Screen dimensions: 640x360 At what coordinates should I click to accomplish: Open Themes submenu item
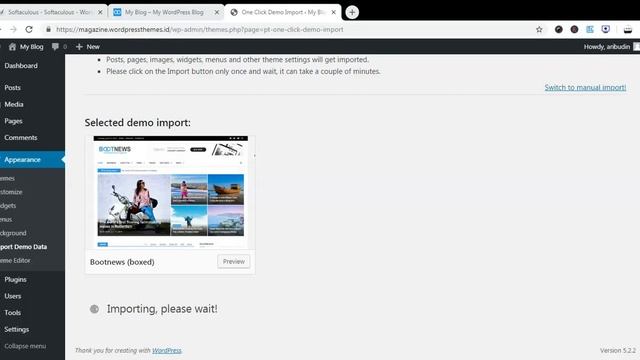click(x=8, y=178)
